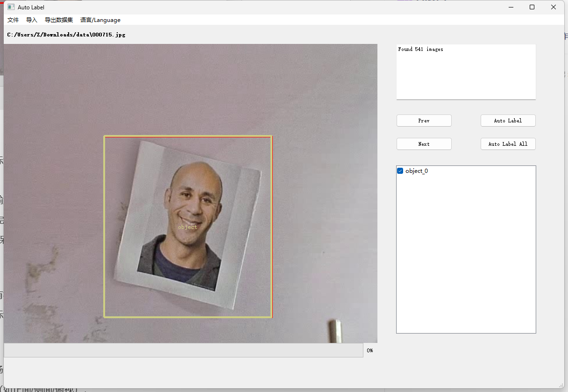Viewport: 568px width, 392px height.
Task: Click the Prev button
Action: click(x=424, y=121)
